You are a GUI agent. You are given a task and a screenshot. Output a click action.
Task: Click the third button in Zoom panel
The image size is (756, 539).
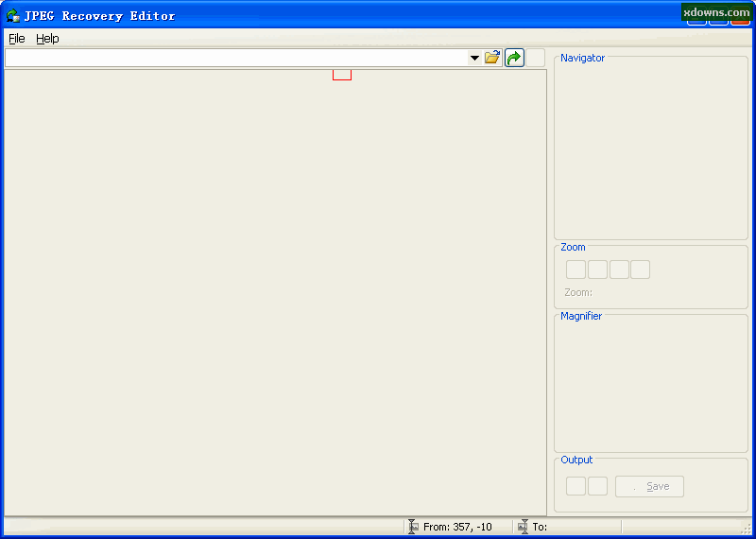619,269
